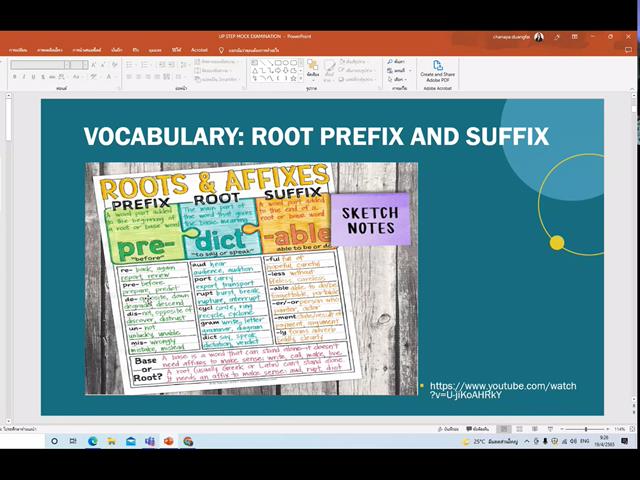The width and height of the screenshot is (640, 480).
Task: Expand the shapes gallery More arrow
Action: pos(301,78)
